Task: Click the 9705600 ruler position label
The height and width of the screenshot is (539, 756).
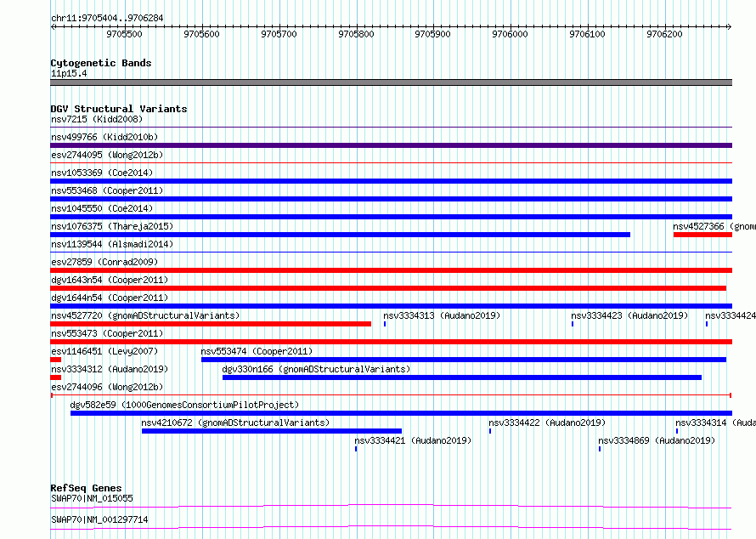Action: point(201,34)
